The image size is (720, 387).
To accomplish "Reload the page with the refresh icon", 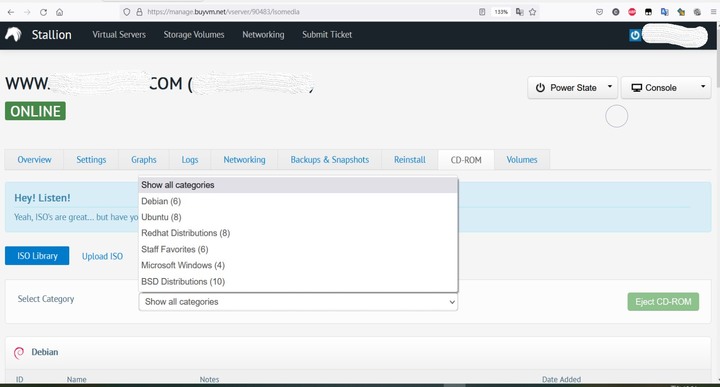I will pos(43,12).
